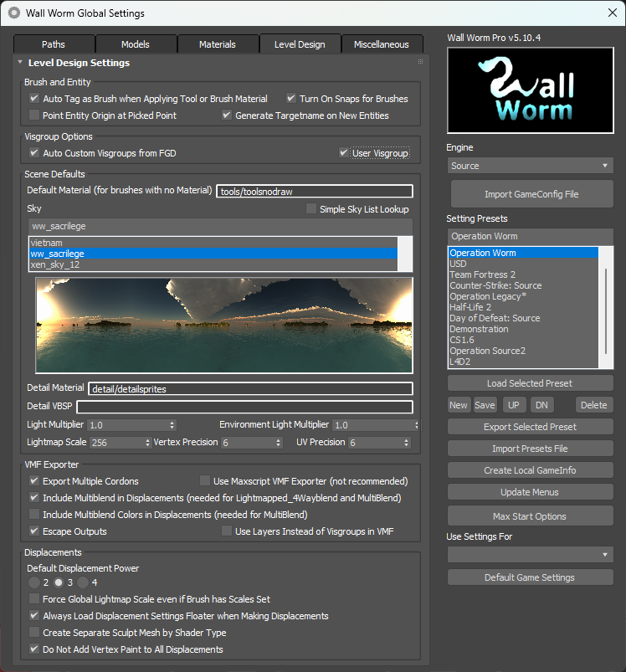This screenshot has height=672, width=626.
Task: Uncheck Do Not Add Vertex Paint option
Action: point(33,649)
